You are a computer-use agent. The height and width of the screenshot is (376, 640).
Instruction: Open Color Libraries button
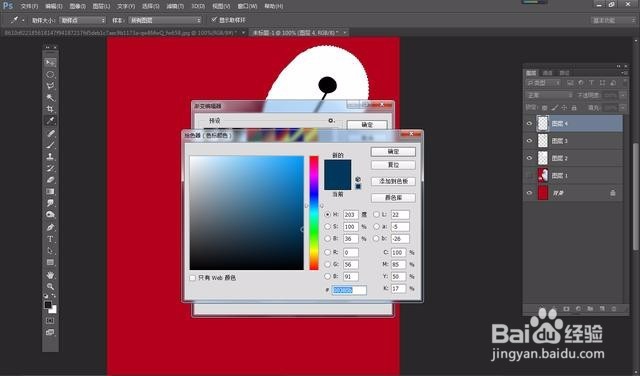[x=393, y=198]
